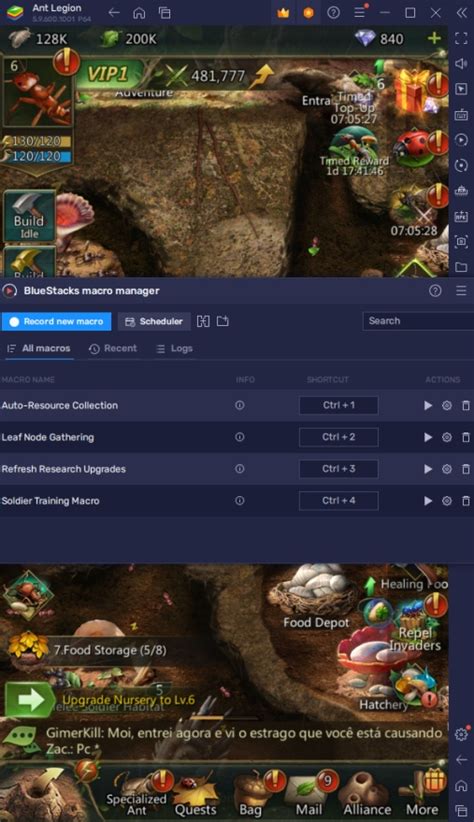Focus the macro Search field
The image size is (474, 822).
click(418, 321)
